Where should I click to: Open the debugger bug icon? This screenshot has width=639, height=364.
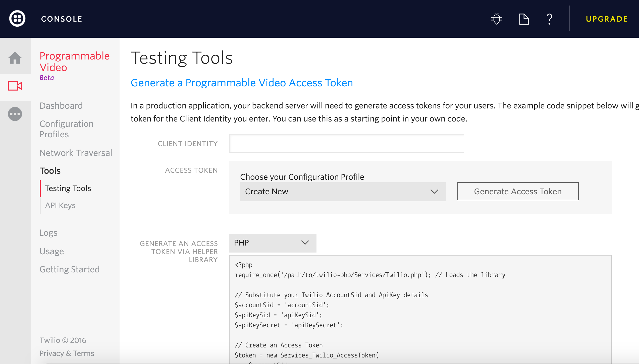click(x=497, y=19)
